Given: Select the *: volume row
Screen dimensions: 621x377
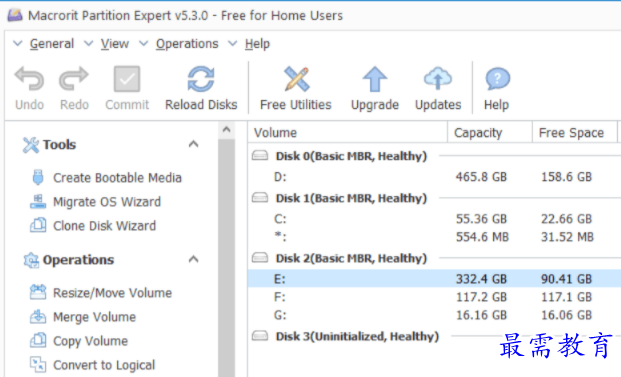Looking at the screenshot, I should 434,237.
